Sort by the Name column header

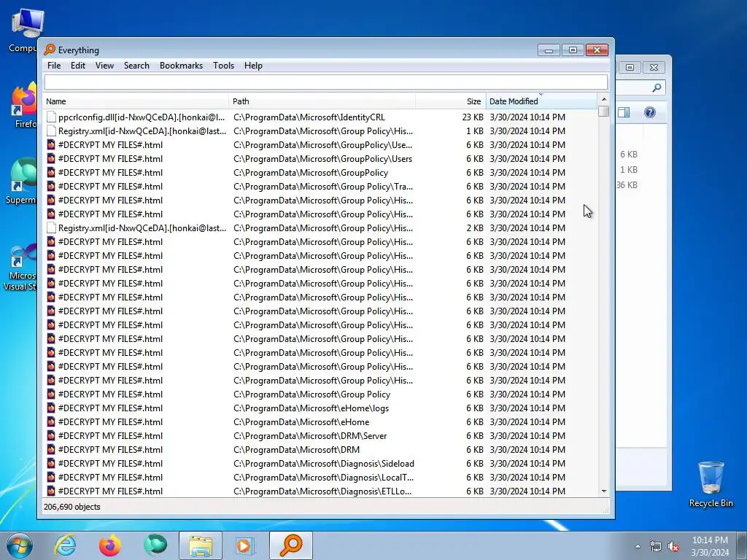coord(136,101)
